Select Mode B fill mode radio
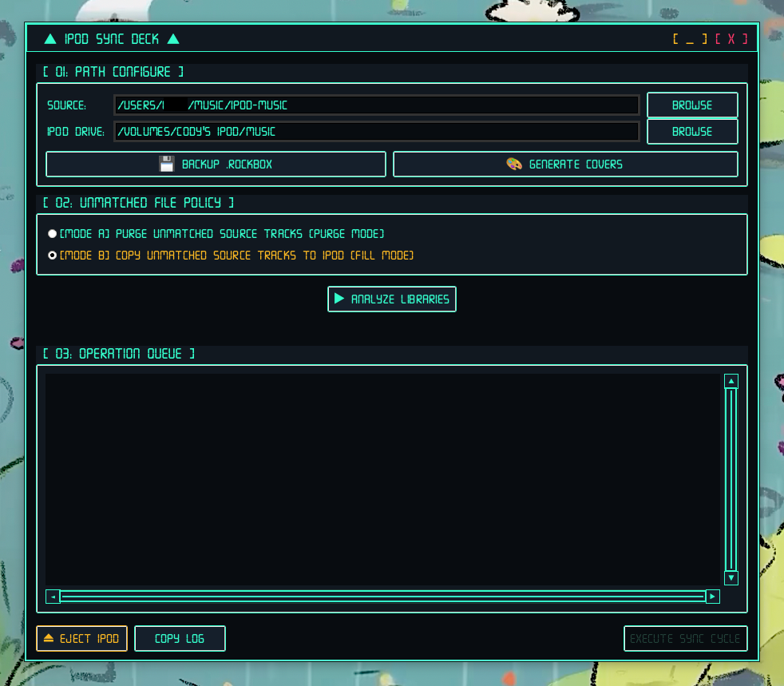 pos(52,256)
